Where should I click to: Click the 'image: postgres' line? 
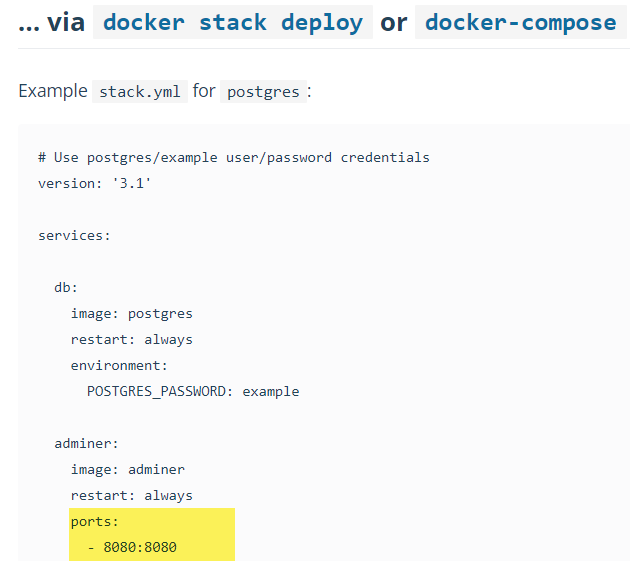coord(132,313)
